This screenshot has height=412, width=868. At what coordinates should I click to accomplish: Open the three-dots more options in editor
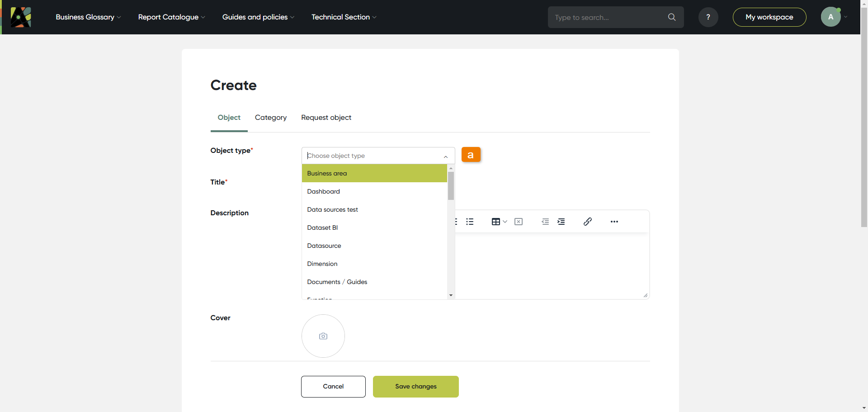(614, 222)
